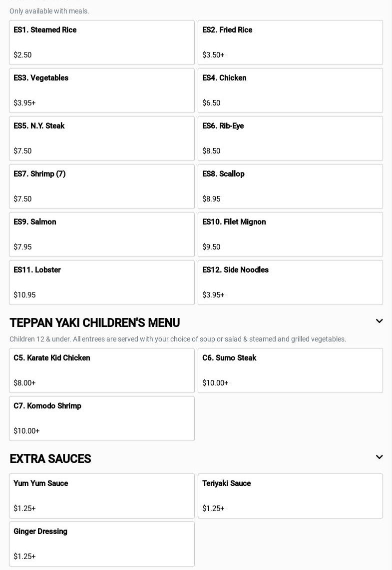Select ES7. Shrimp (7) item
Viewport: 392px width, 570px height.
[102, 186]
